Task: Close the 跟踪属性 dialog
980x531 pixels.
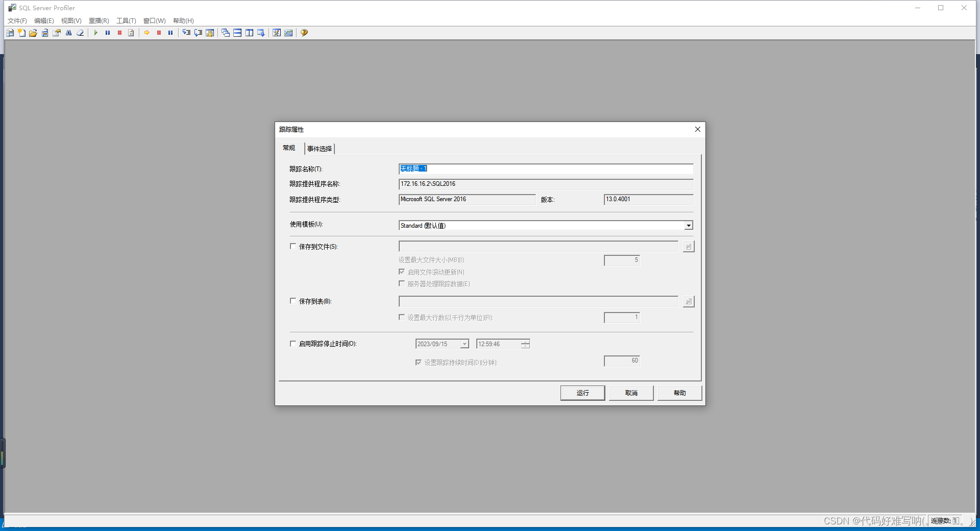Action: pyautogui.click(x=698, y=129)
